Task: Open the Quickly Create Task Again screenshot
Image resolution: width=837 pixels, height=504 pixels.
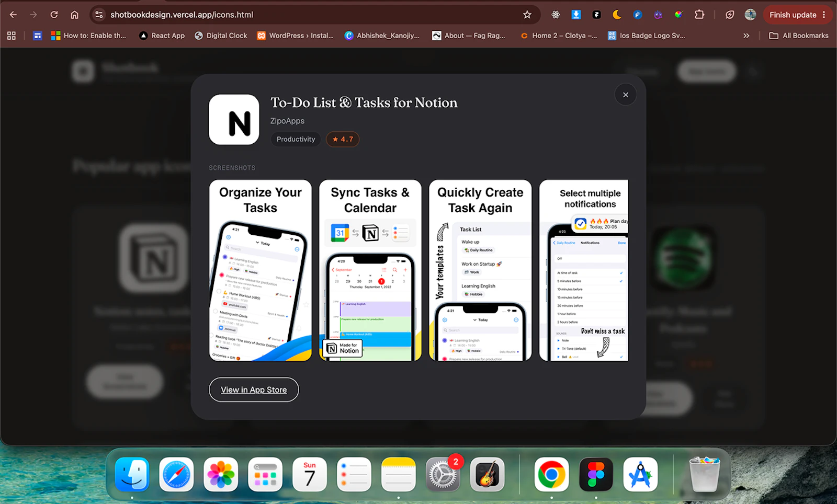Action: coord(480,270)
